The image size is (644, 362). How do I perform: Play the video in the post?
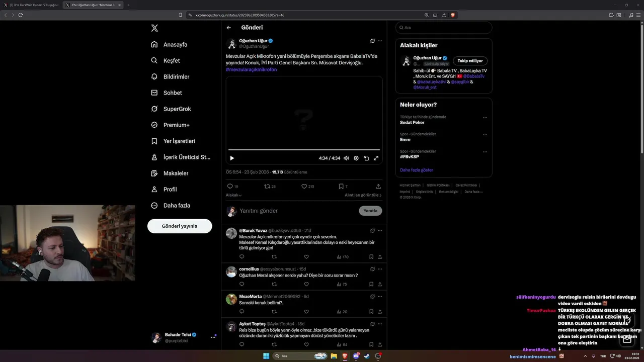click(x=232, y=158)
